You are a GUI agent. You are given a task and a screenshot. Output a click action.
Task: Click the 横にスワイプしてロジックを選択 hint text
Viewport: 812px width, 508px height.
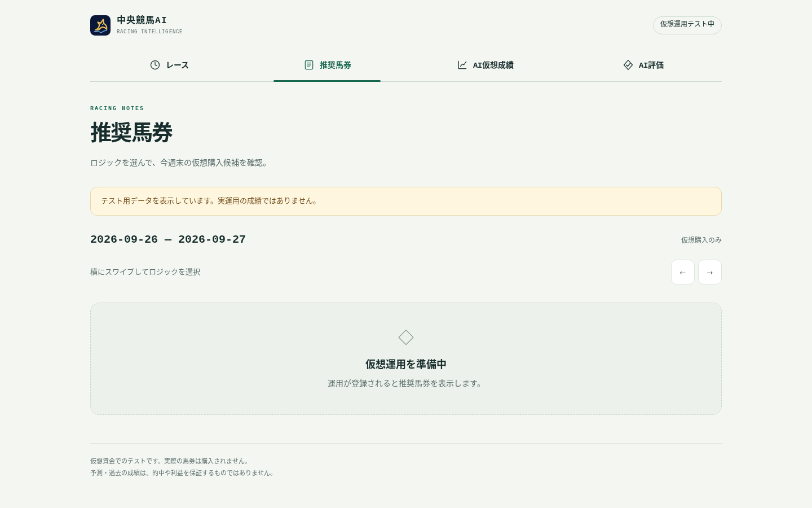coord(145,272)
